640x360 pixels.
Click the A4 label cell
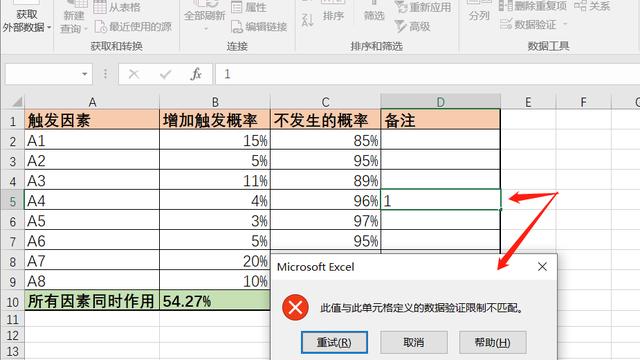[x=92, y=200]
